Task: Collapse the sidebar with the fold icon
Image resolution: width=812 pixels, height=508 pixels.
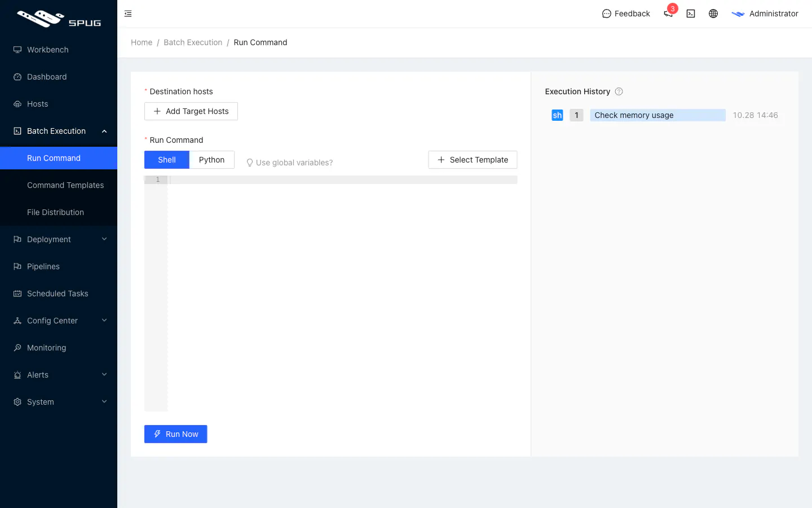Action: [128, 14]
